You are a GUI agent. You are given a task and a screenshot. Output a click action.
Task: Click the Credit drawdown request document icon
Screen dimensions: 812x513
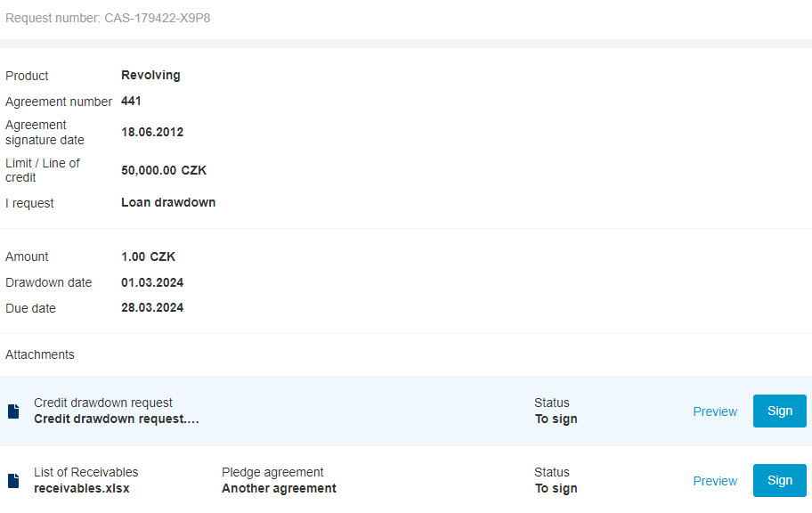click(13, 411)
